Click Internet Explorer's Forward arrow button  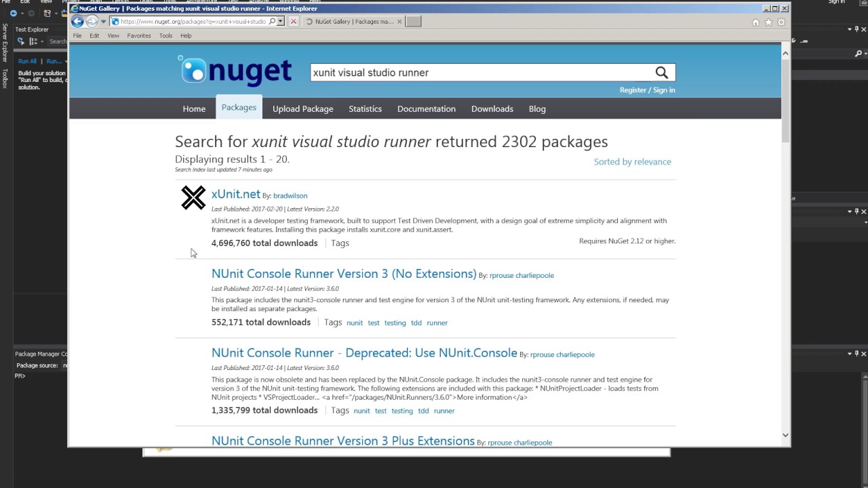(x=92, y=22)
